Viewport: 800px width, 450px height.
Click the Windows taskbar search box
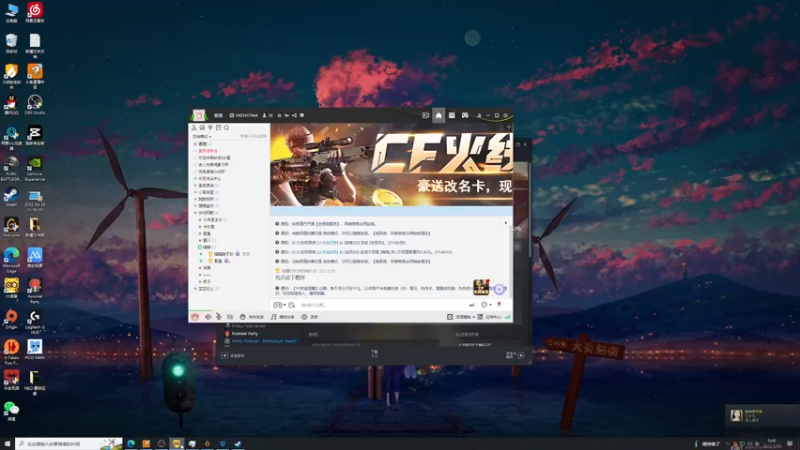click(69, 444)
